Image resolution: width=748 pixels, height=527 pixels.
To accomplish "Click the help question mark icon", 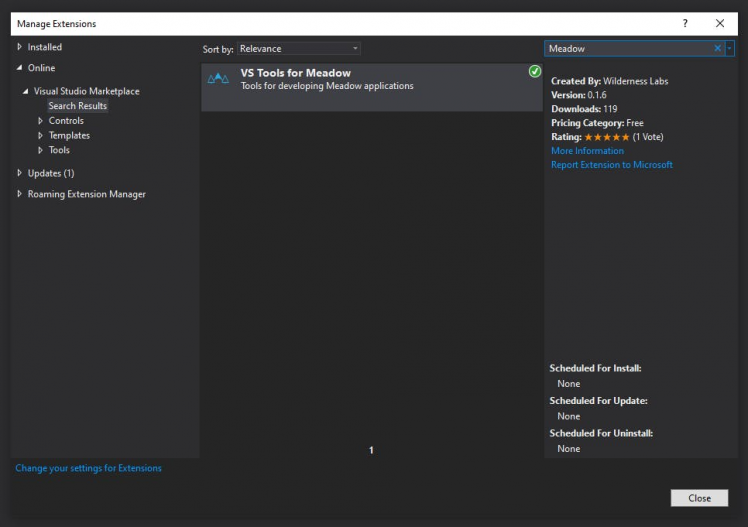I will click(685, 23).
